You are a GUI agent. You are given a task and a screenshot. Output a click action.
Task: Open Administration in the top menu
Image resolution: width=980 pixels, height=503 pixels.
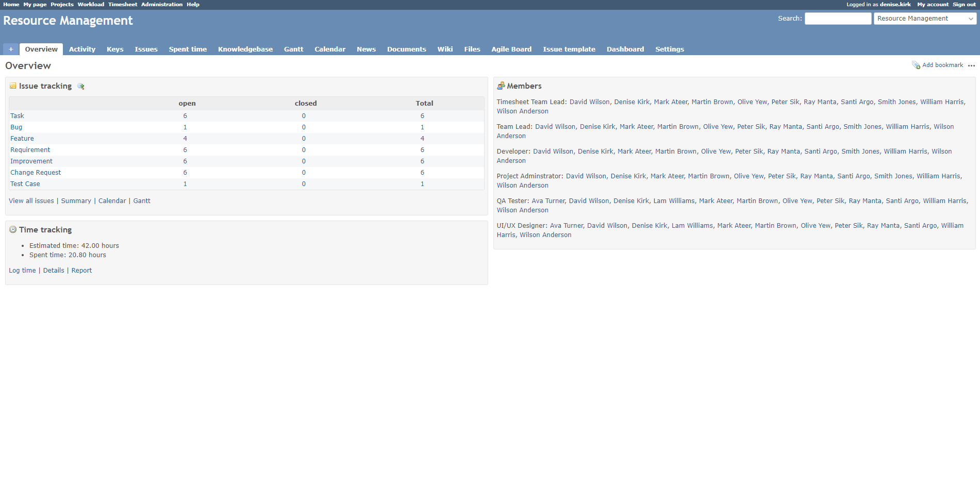[161, 5]
